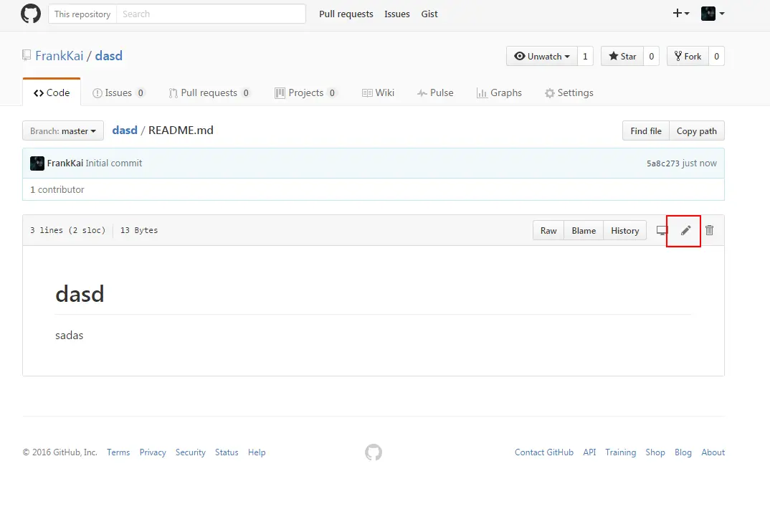Image resolution: width=770 pixels, height=532 pixels.
Task: Open file in desktop client via monitor icon
Action: pyautogui.click(x=662, y=230)
